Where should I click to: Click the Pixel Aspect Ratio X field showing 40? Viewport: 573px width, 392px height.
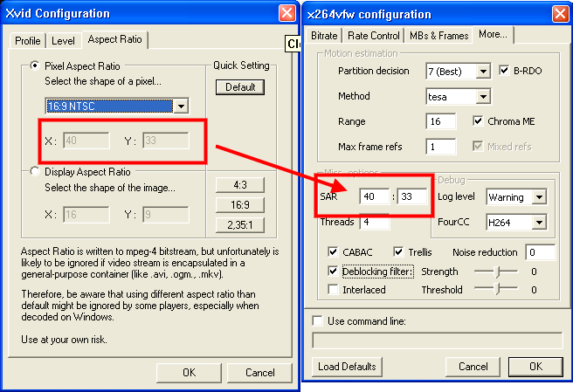pos(86,141)
